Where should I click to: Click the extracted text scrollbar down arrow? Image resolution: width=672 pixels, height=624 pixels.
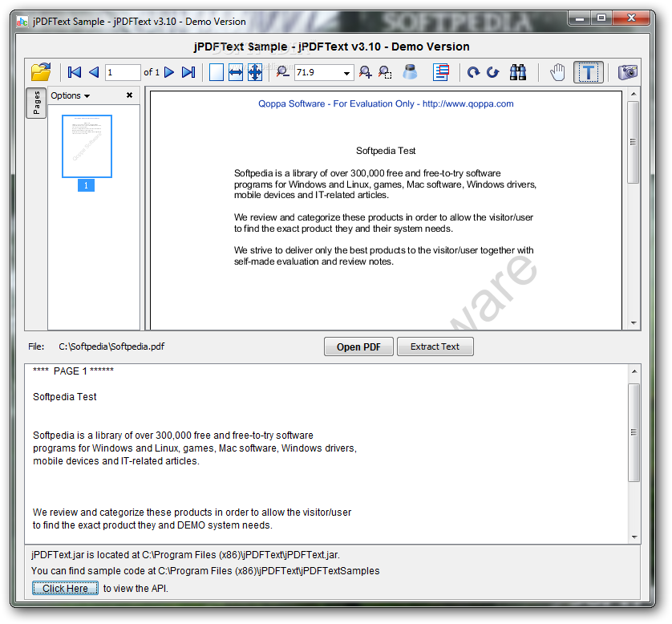pyautogui.click(x=634, y=537)
